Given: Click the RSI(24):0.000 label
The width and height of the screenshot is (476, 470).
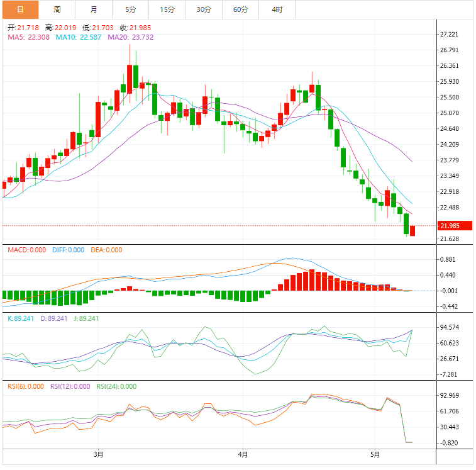Looking at the screenshot, I should (x=116, y=387).
